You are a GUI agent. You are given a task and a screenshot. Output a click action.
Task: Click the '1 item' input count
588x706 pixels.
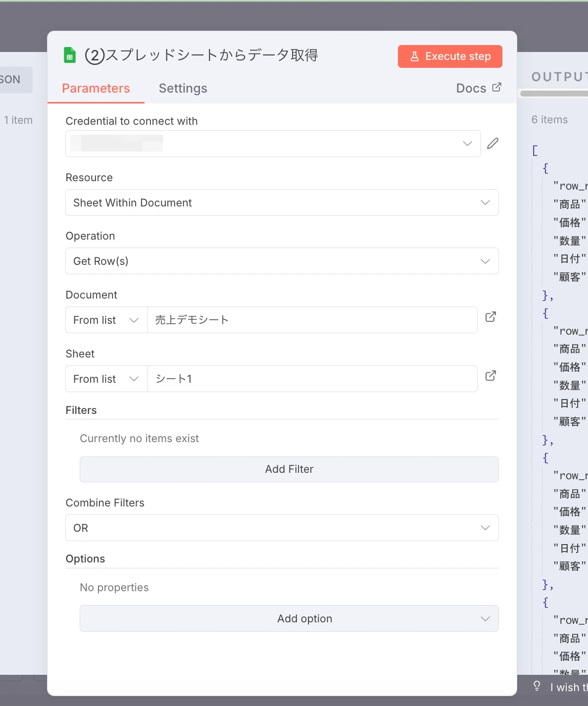[x=18, y=120]
